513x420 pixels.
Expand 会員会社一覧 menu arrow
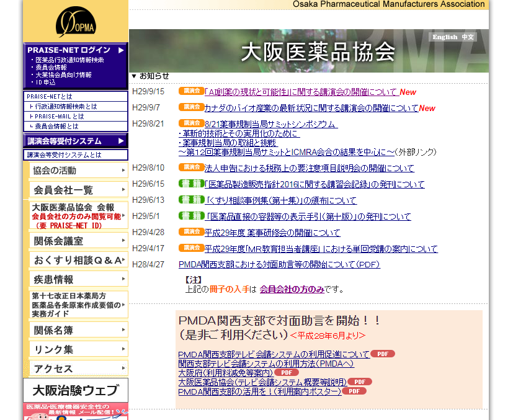[x=123, y=189]
